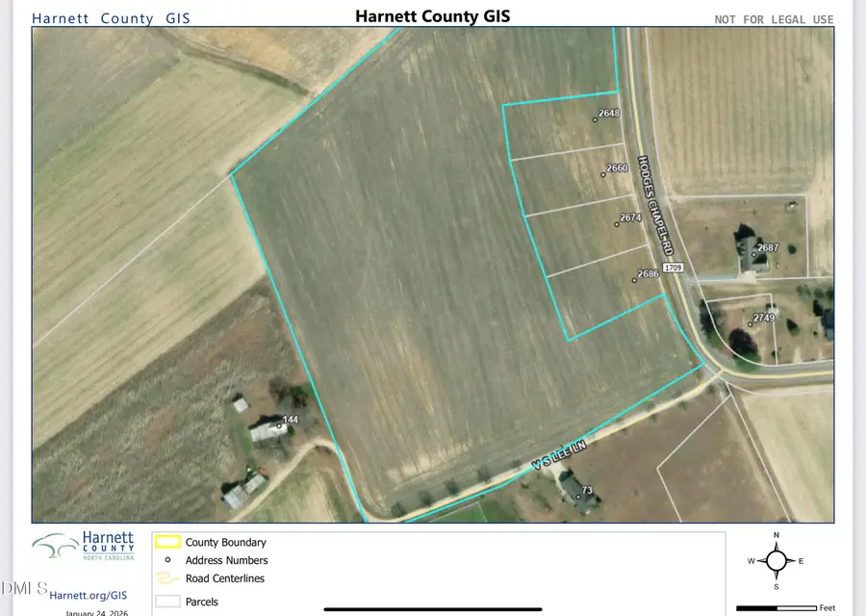Viewport: 866px width, 616px height.
Task: Select address number 2660
Action: pos(616,167)
